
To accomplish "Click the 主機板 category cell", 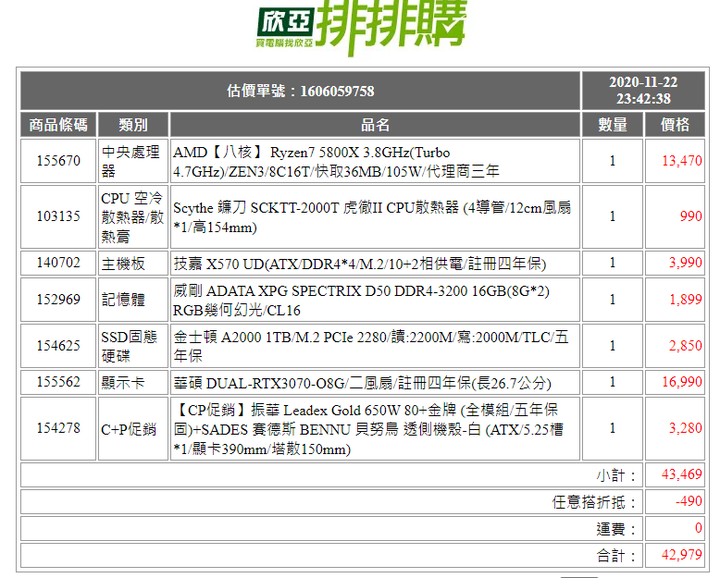I will coord(133,264).
